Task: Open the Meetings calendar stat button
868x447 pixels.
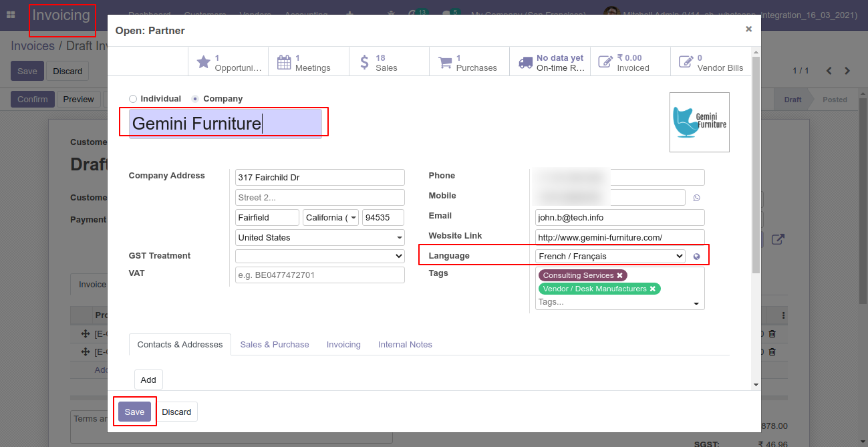Action: point(309,62)
